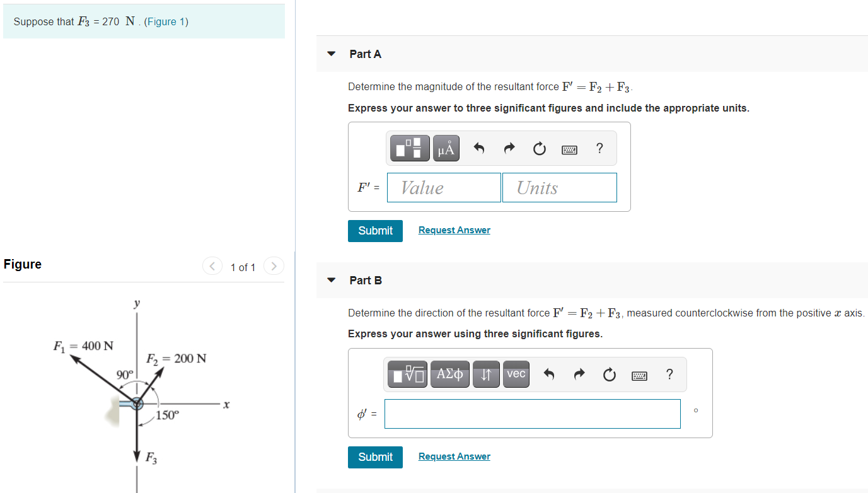Open the keyboard icon in Part B toolbar

pos(639,375)
